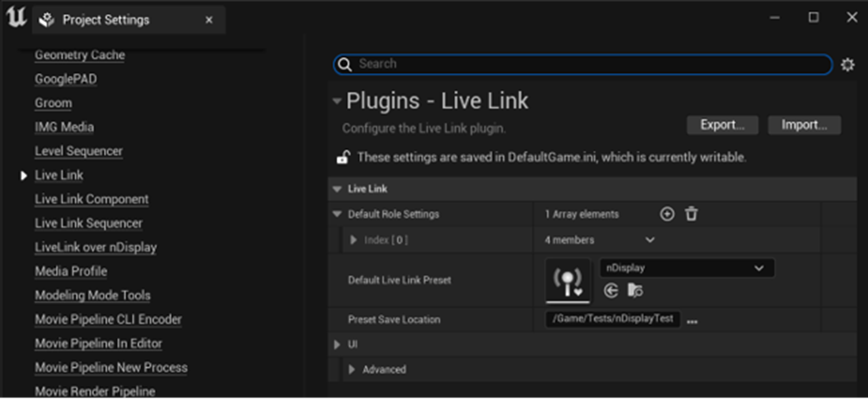Close the Project Settings window
Viewport: 868px width, 399px height.
[x=852, y=18]
